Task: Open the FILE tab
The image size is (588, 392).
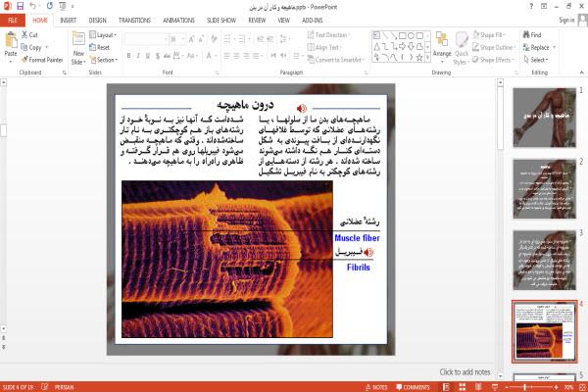Action: coord(13,21)
